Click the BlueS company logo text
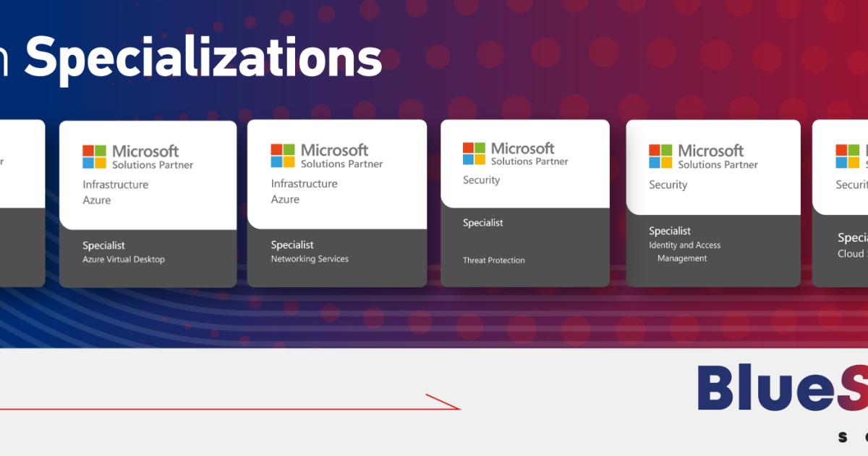The width and height of the screenshot is (868, 456). pos(781,388)
